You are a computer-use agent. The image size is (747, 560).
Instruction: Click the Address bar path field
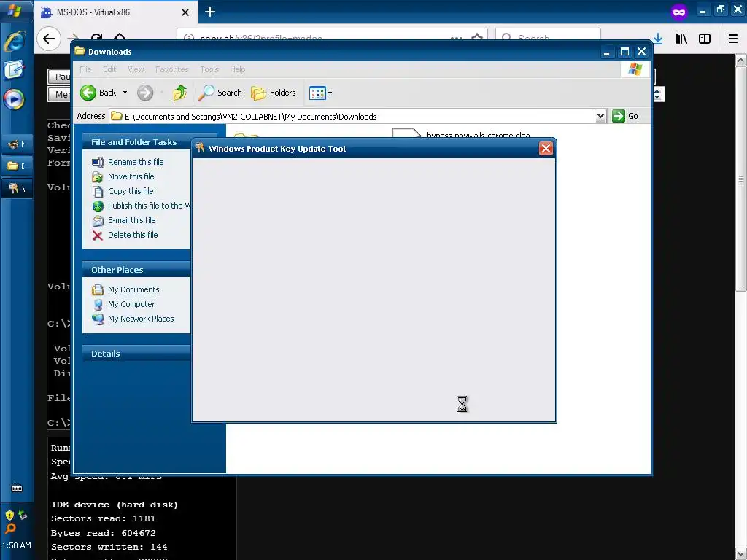352,116
